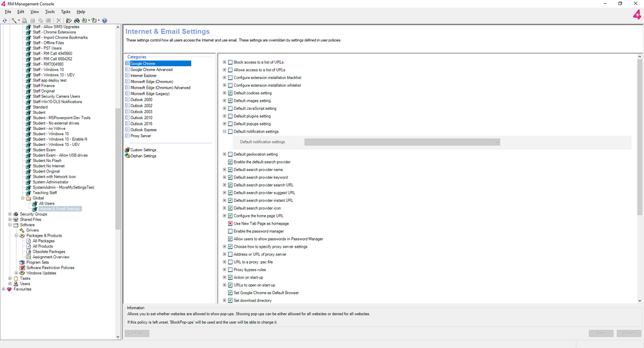
Task: Click the Security Groups icon in tree
Action: (x=15, y=214)
